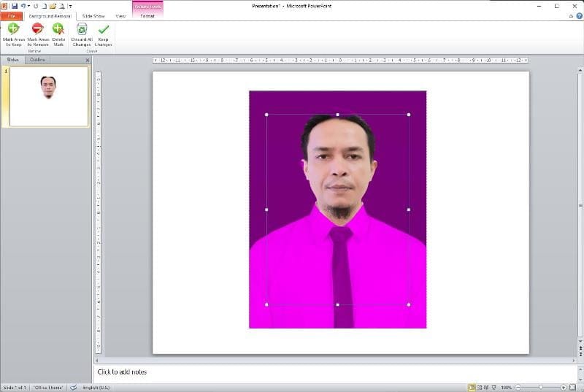The height and width of the screenshot is (392, 584).
Task: Click Mark Areas to Keep tool
Action: pos(13,34)
